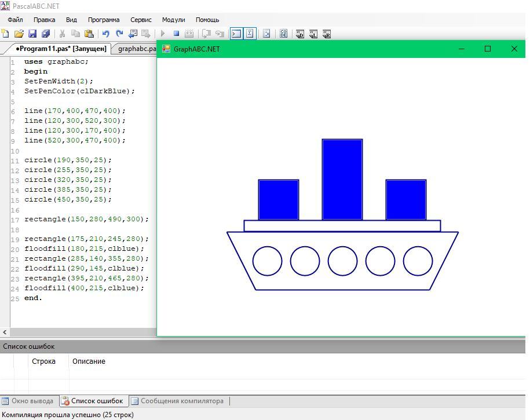Click the step over debug icon
The width and height of the screenshot is (530, 420).
click(x=206, y=34)
